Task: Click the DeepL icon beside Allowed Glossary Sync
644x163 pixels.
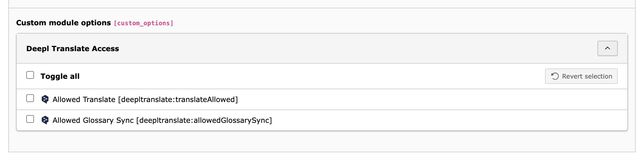Action: point(45,120)
